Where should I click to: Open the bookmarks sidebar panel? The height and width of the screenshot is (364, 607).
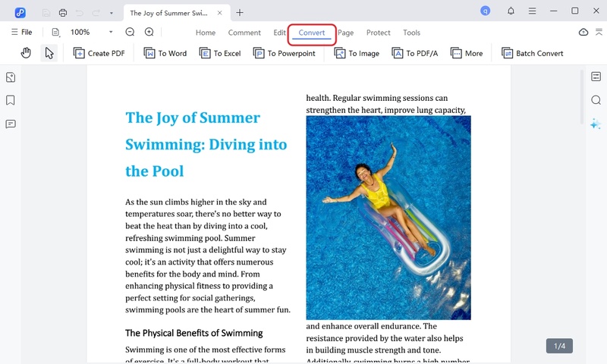pyautogui.click(x=11, y=100)
